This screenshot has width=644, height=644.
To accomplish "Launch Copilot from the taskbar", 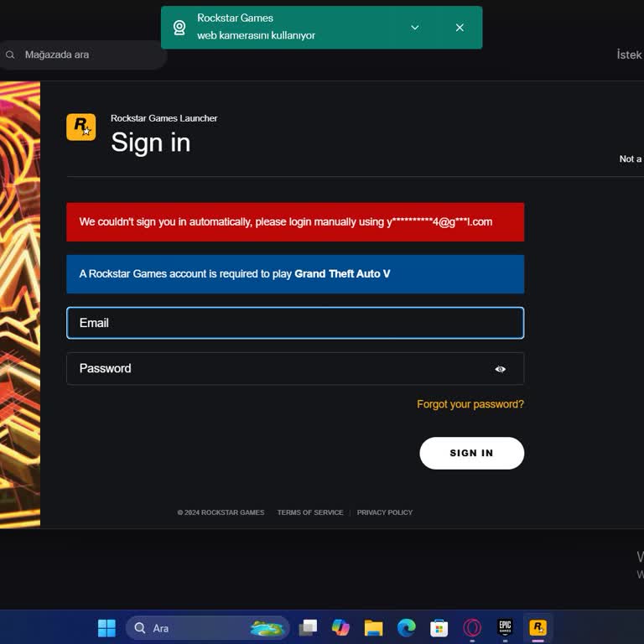I will [x=340, y=628].
